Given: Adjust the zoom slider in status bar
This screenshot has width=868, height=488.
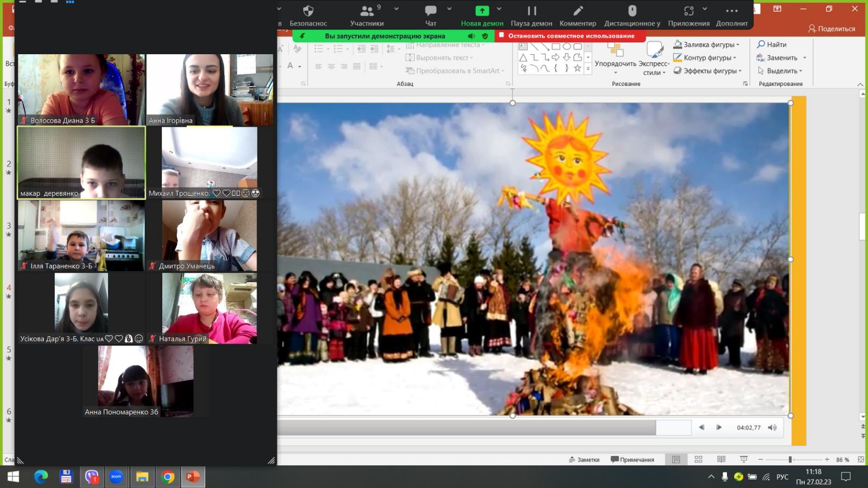Looking at the screenshot, I should point(790,459).
